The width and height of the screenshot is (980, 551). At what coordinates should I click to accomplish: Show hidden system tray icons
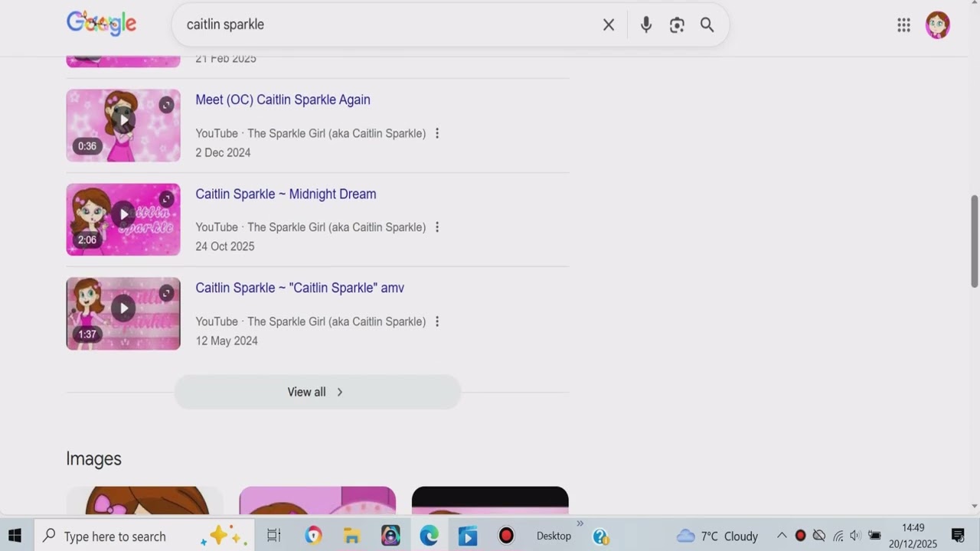point(782,536)
